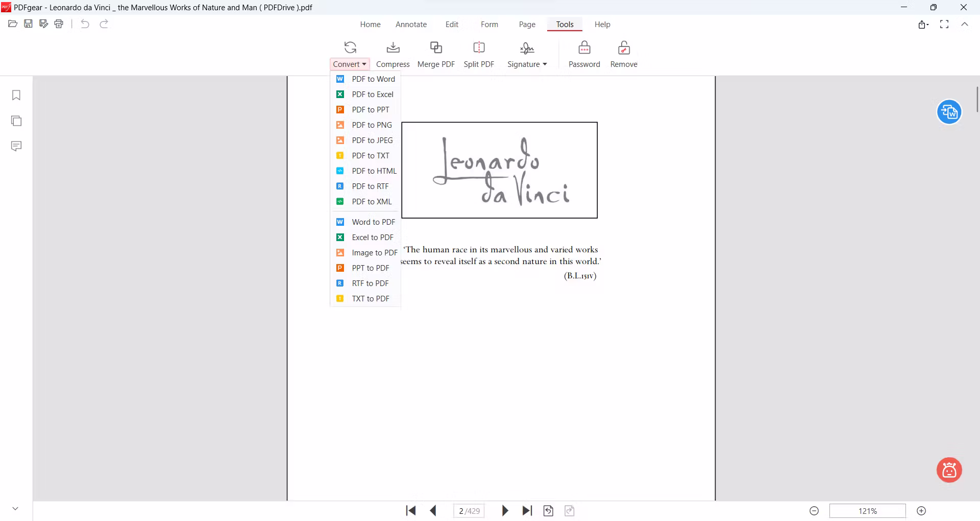Click the Undo arrow icon
Image resolution: width=980 pixels, height=521 pixels.
[x=85, y=24]
